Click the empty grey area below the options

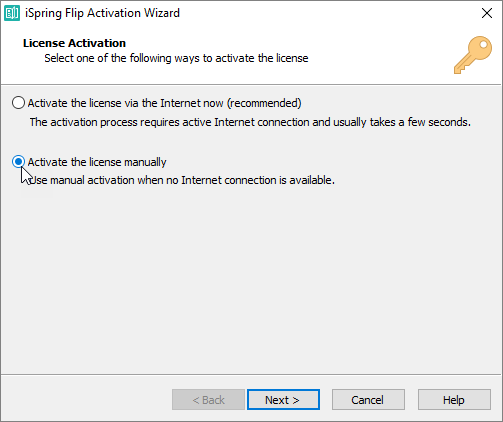[x=251, y=280]
